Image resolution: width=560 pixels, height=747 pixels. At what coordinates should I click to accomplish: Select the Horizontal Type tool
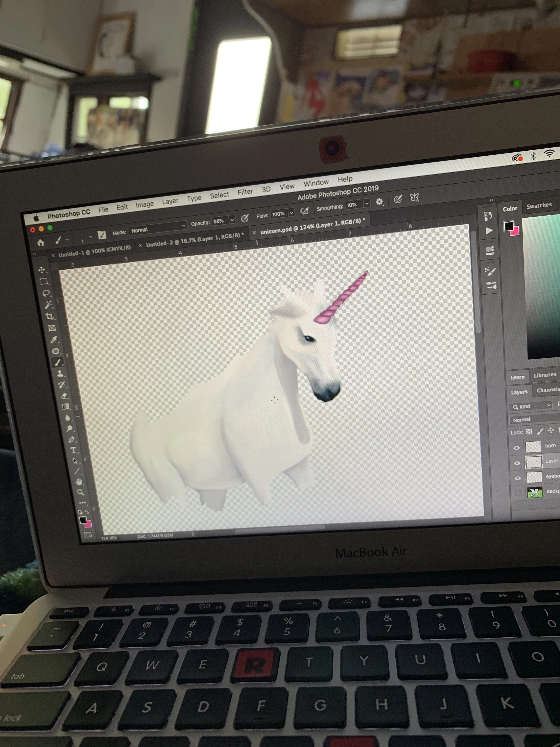(x=73, y=450)
